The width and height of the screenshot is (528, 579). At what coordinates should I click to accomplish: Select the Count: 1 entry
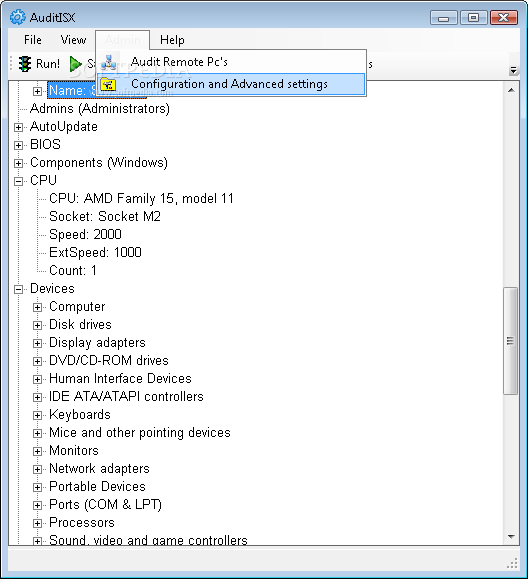(x=73, y=271)
